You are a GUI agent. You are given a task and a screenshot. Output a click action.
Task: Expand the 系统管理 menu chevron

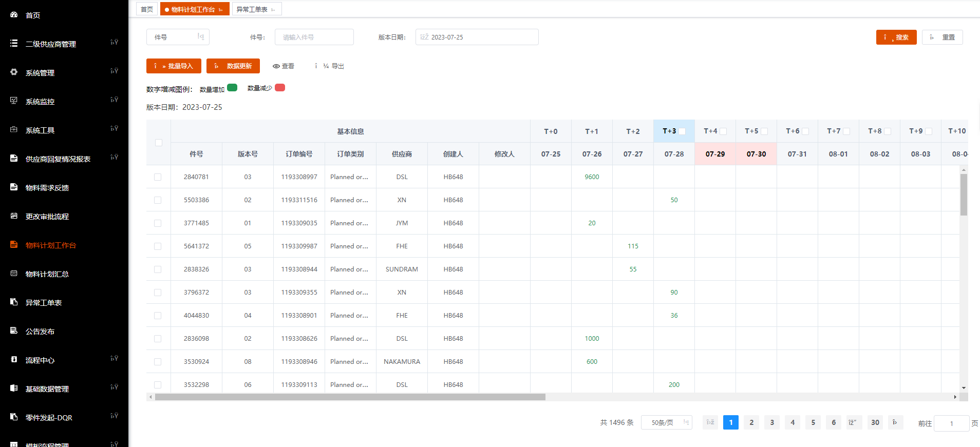[114, 71]
